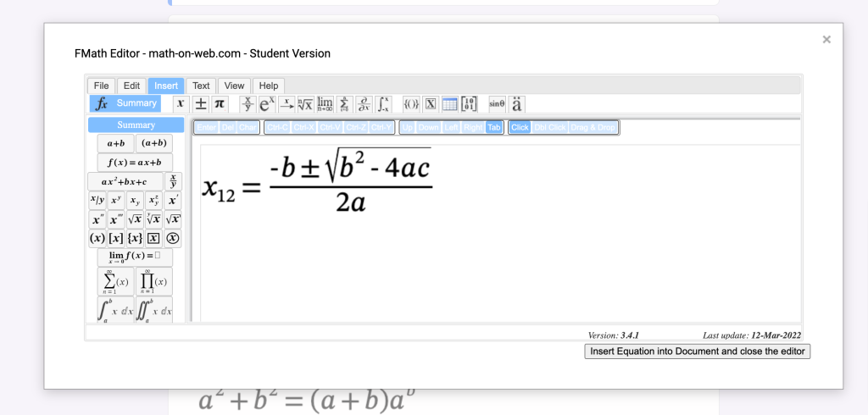Viewport: 868px width, 415px height.
Task: Open the limit symbols toolbar icon
Action: click(325, 103)
